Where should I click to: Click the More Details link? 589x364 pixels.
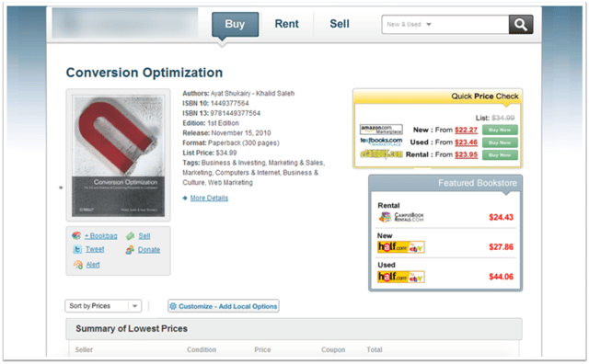[x=209, y=198]
